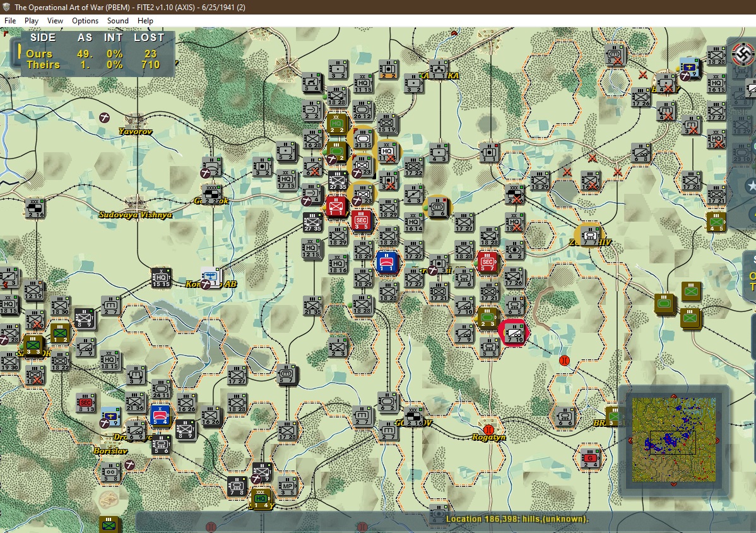The image size is (756, 533).
Task: Select the olive 2 3 armor unit
Action: point(487,318)
